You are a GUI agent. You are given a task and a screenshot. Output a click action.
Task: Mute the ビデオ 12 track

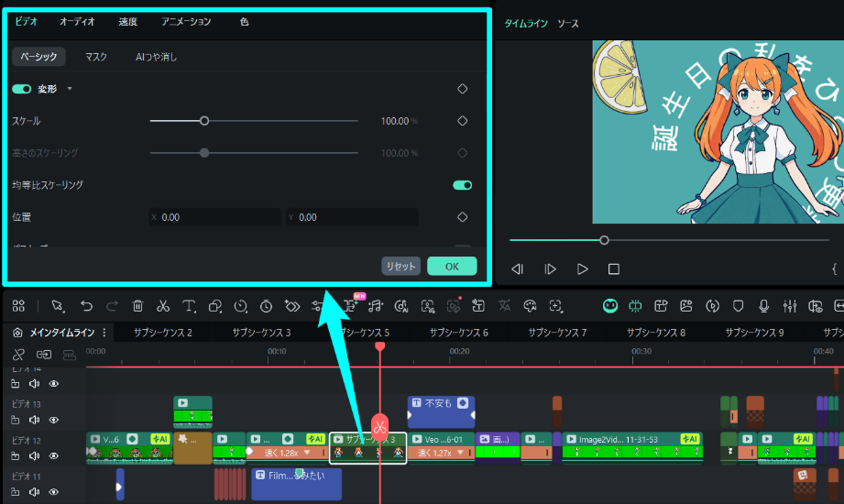click(35, 456)
